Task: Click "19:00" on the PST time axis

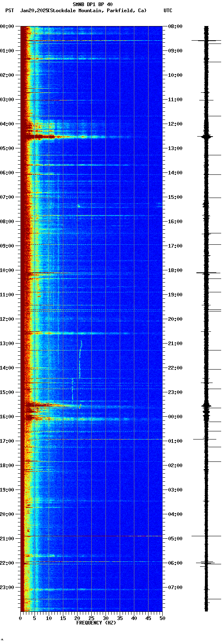Action: pyautogui.click(x=7, y=490)
